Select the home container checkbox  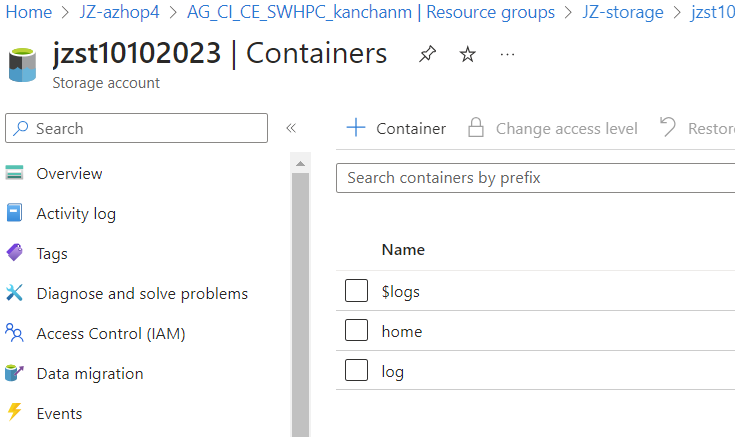click(356, 330)
